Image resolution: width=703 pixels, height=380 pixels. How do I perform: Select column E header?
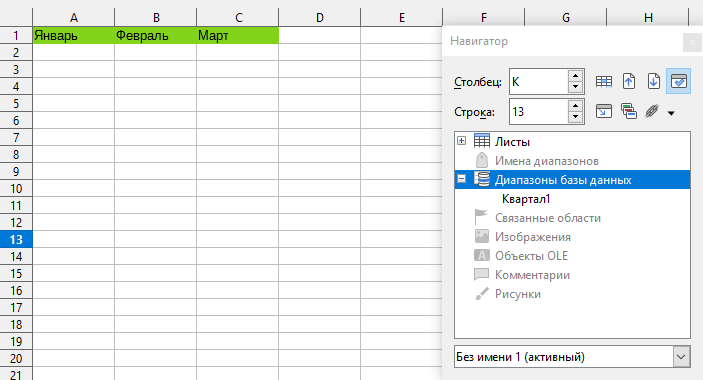point(401,17)
